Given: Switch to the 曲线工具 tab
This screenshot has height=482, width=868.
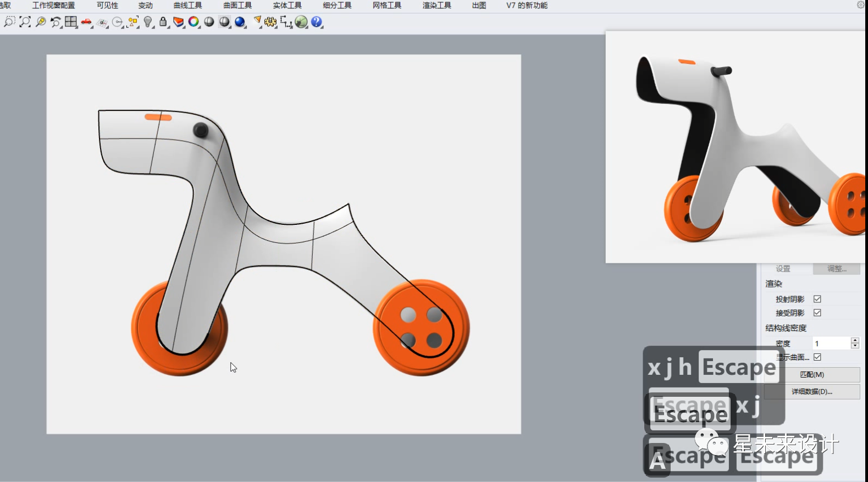Looking at the screenshot, I should (x=188, y=5).
